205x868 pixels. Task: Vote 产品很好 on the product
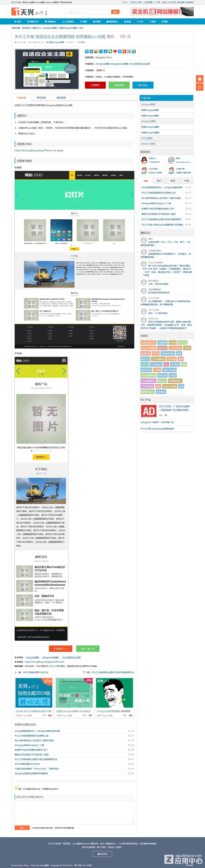61,649
